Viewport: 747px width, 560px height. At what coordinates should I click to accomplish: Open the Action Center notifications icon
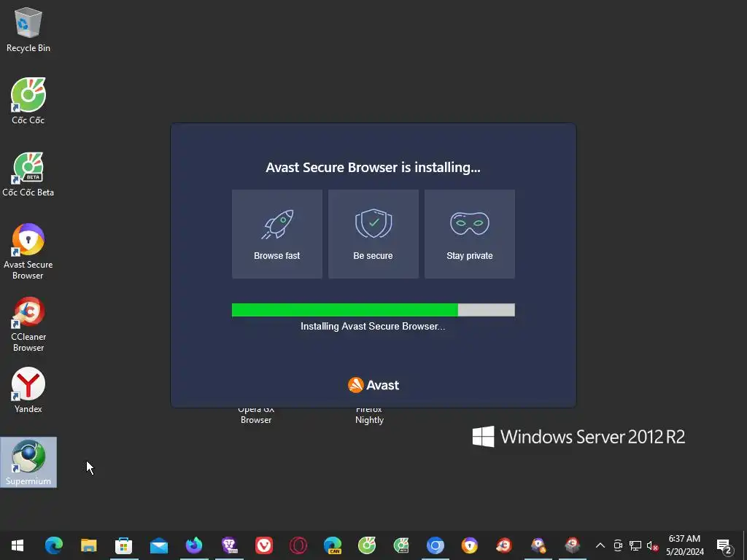(724, 545)
